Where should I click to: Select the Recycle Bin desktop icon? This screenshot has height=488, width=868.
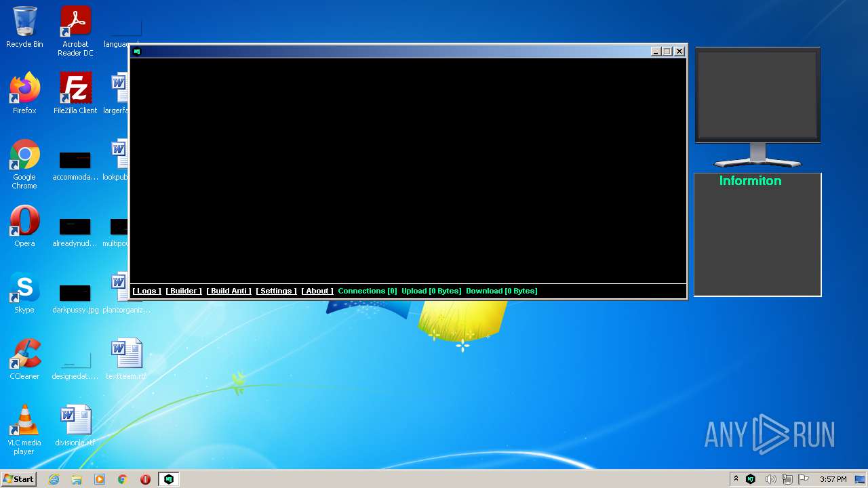24,27
